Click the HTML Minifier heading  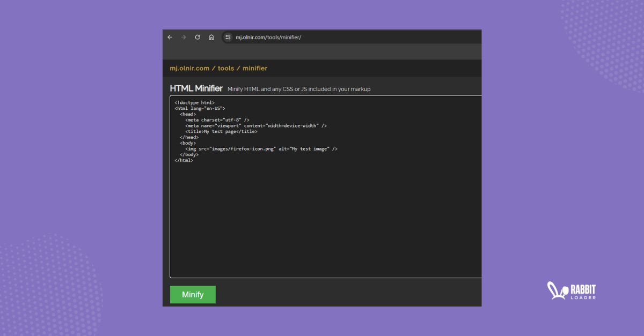click(x=196, y=88)
